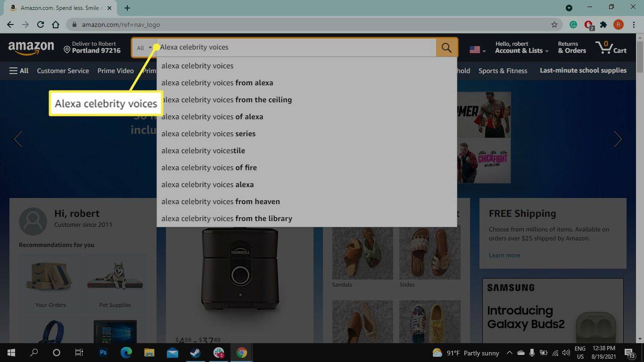Select suggestion 'alexa celebrity voices from heaven'
This screenshot has width=644, height=362.
[306, 202]
